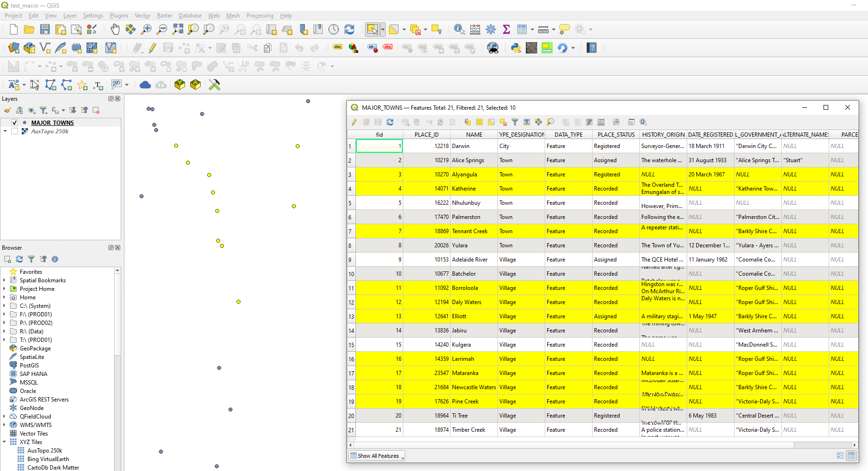Image resolution: width=868 pixels, height=471 pixels.
Task: Click the Toggle Editing pencil in main toolbar
Action: point(152,48)
